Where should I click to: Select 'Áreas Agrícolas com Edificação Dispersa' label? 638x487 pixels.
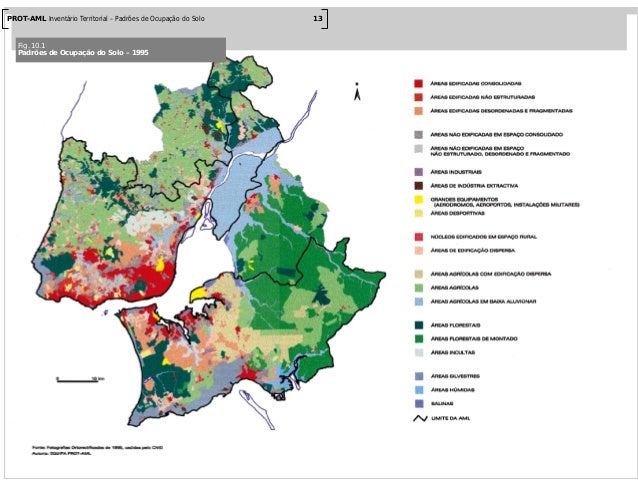coord(491,274)
